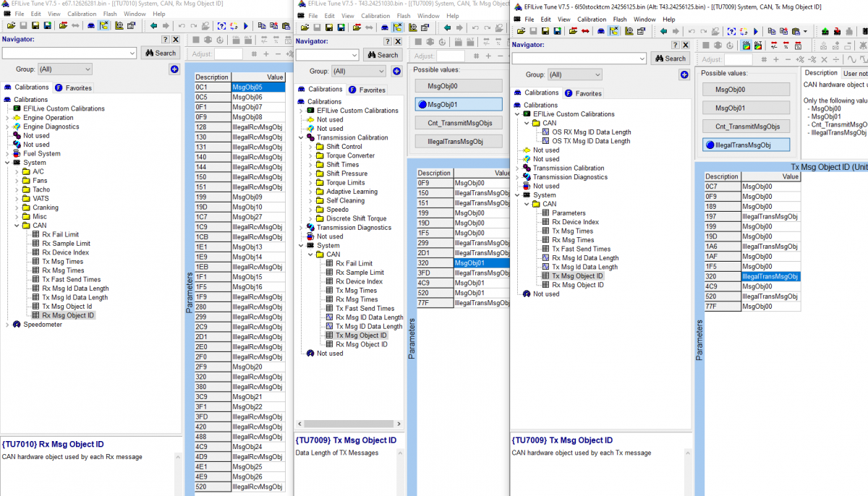868x496 pixels.
Task: Toggle the Navigator panel icon in 6l50stocktcm toolbar
Action: [613, 31]
